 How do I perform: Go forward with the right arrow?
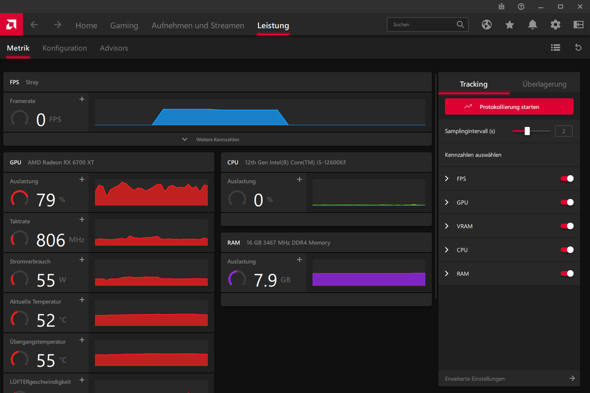(57, 25)
